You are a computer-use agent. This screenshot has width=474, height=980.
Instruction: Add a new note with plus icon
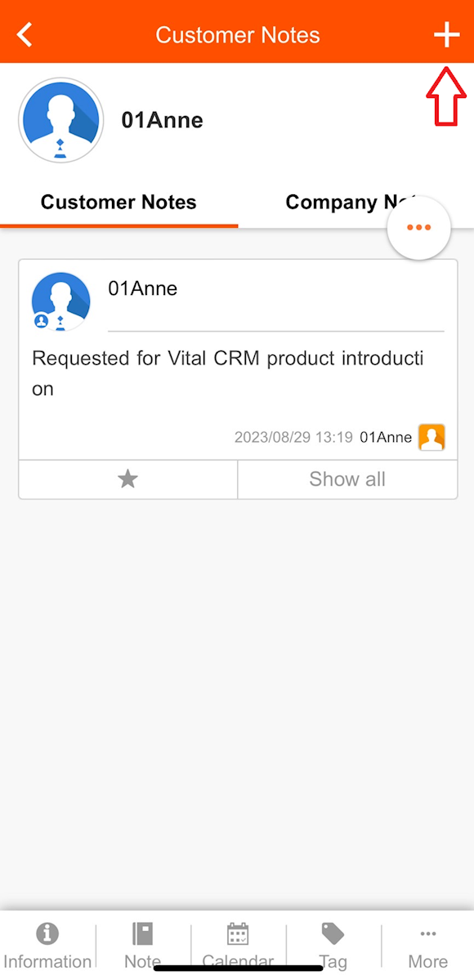click(446, 35)
